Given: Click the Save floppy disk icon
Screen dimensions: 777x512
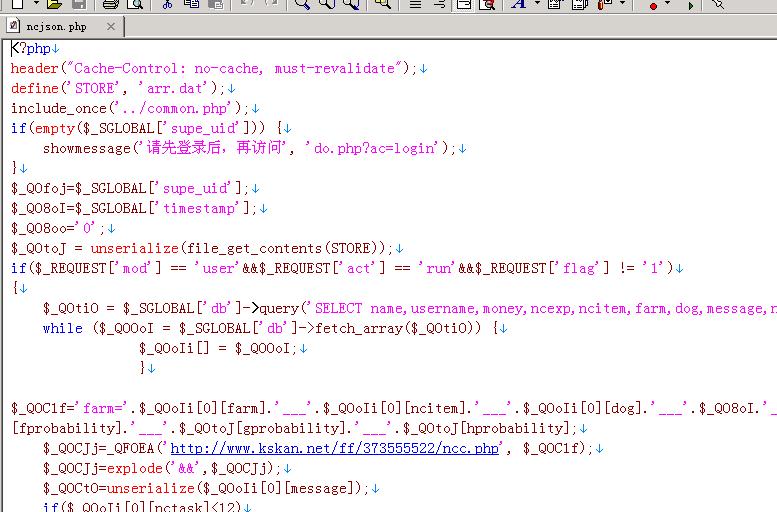Looking at the screenshot, I should pyautogui.click(x=79, y=4).
